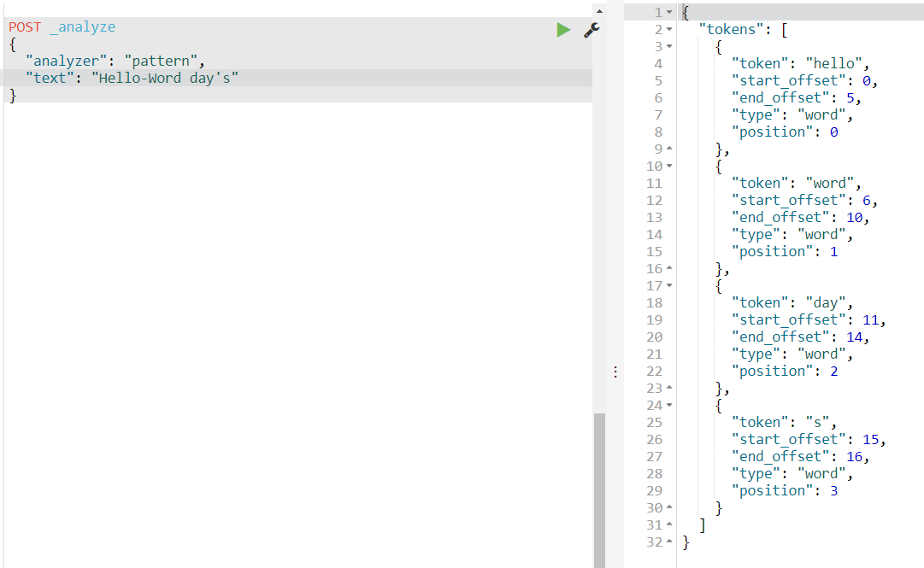Click the start_offset value 15
924x568 pixels.
(x=871, y=439)
